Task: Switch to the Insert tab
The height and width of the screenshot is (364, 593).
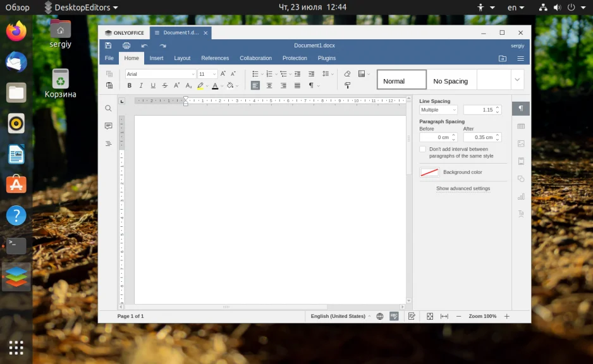Action: tap(156, 58)
